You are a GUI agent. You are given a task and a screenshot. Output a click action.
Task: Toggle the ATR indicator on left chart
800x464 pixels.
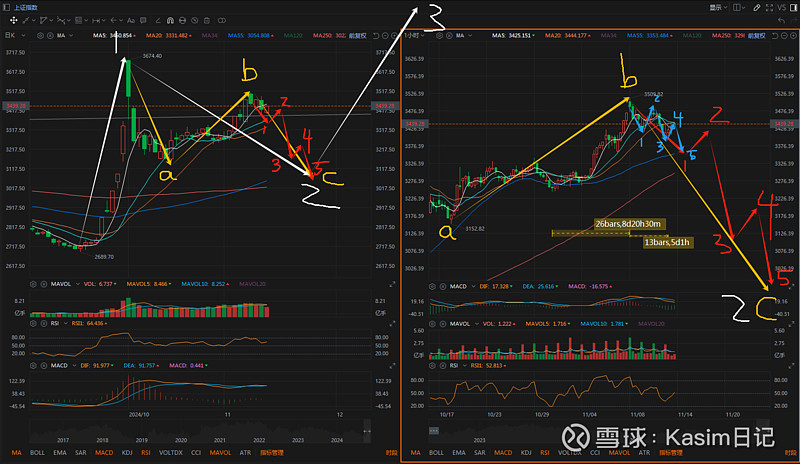click(x=245, y=452)
